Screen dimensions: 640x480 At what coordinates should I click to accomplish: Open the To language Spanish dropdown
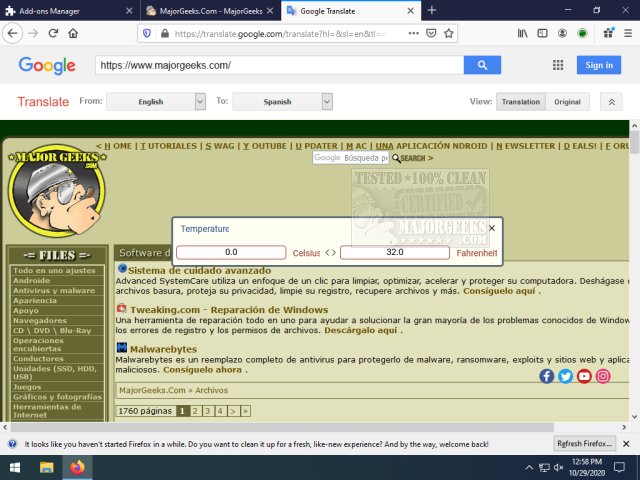tap(282, 102)
